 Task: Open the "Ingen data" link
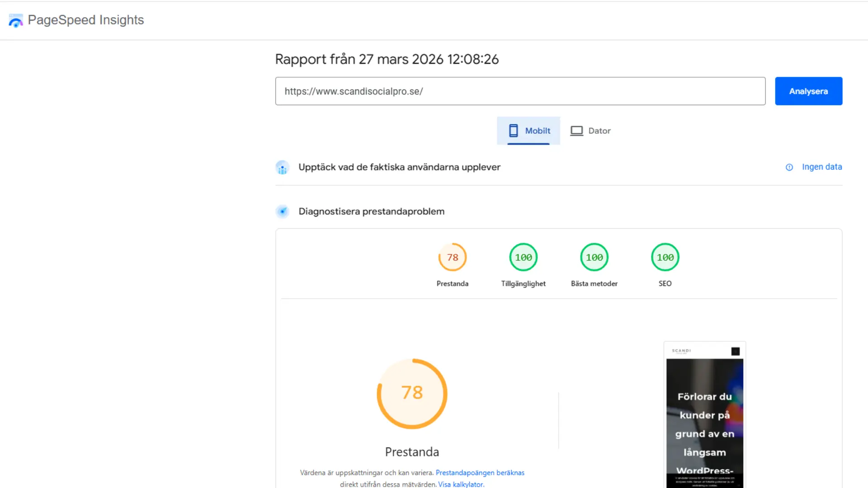click(821, 167)
